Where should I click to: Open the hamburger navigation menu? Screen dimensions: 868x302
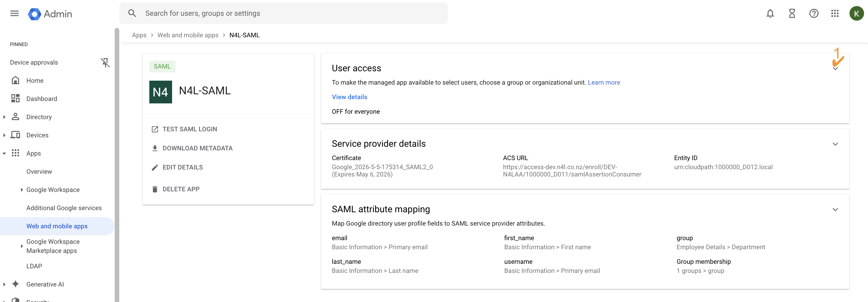(15, 13)
